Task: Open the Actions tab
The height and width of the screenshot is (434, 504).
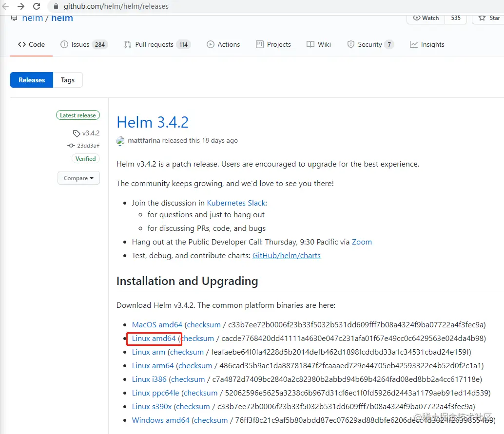Action: [223, 44]
